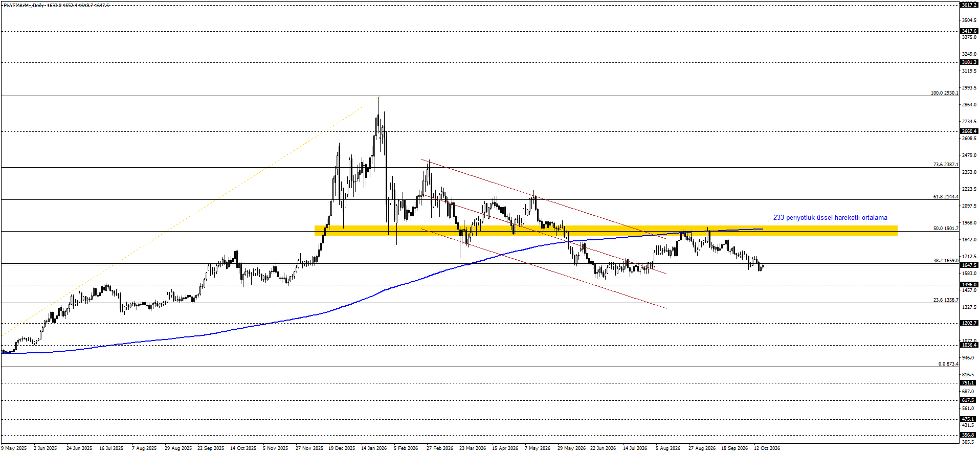Viewport: 980px width, 454px height.
Task: Click the 3417.6 price level tag
Action: 969,31
